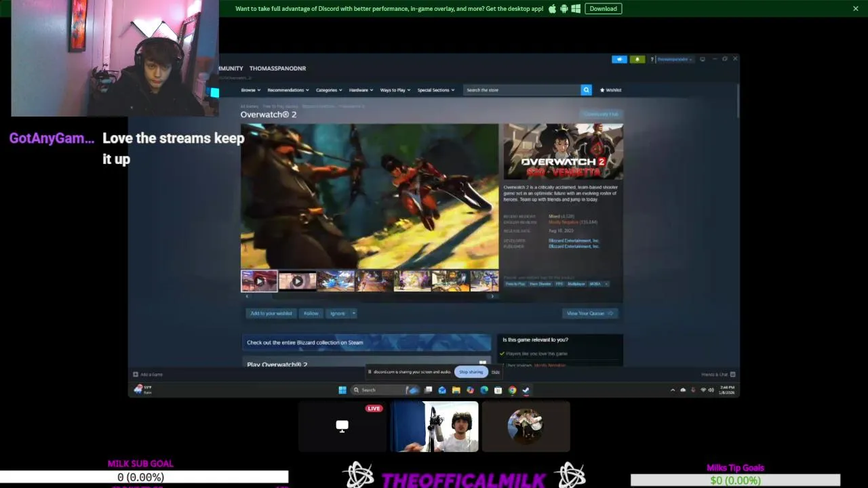The height and width of the screenshot is (488, 868).
Task: Click the Overwatch 2 main trailer video
Action: [x=370, y=197]
